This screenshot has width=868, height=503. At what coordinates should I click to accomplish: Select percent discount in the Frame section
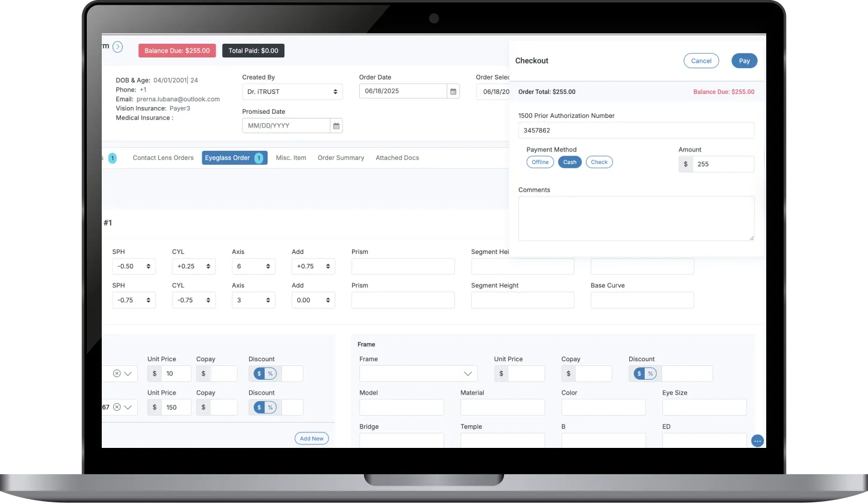(650, 374)
